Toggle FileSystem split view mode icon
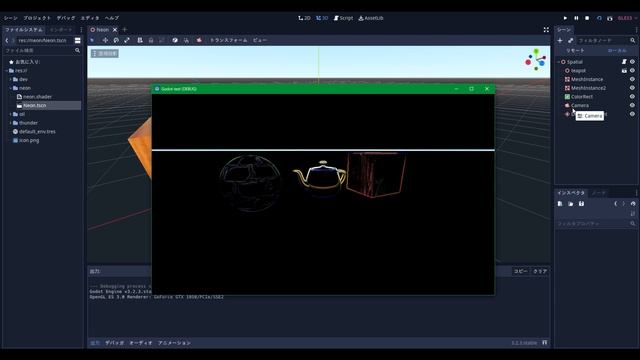 pos(78,40)
